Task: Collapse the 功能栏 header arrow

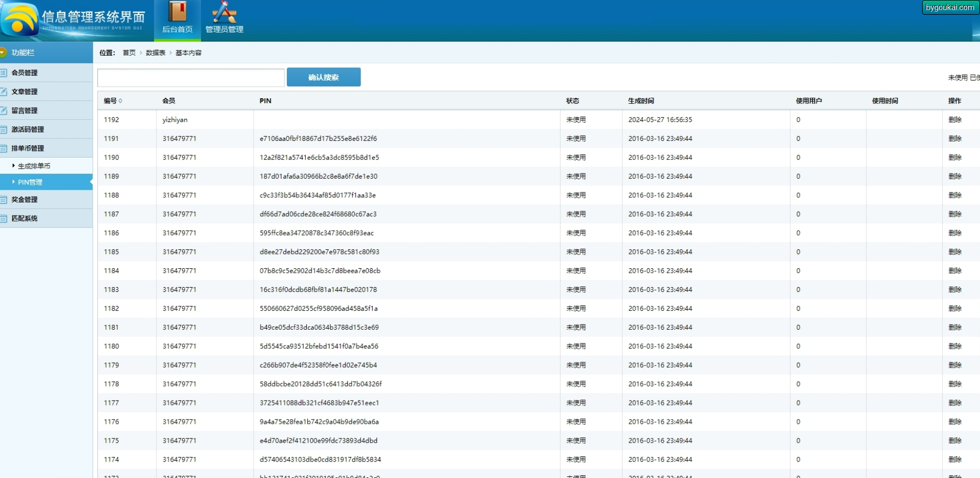Action: coord(3,52)
